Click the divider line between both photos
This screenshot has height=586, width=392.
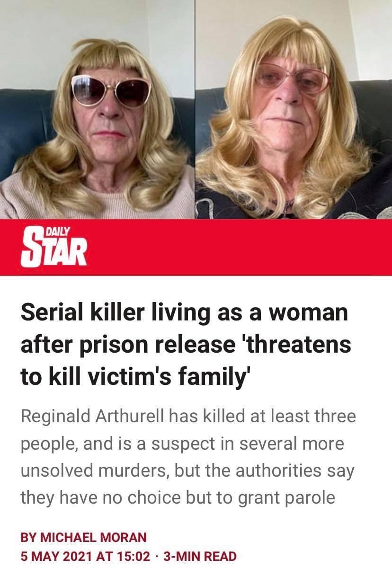click(195, 109)
